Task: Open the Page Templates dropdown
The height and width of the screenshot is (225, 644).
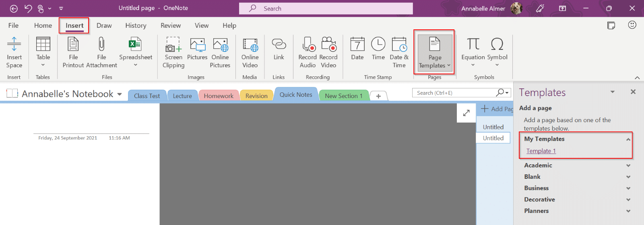Action: [435, 53]
